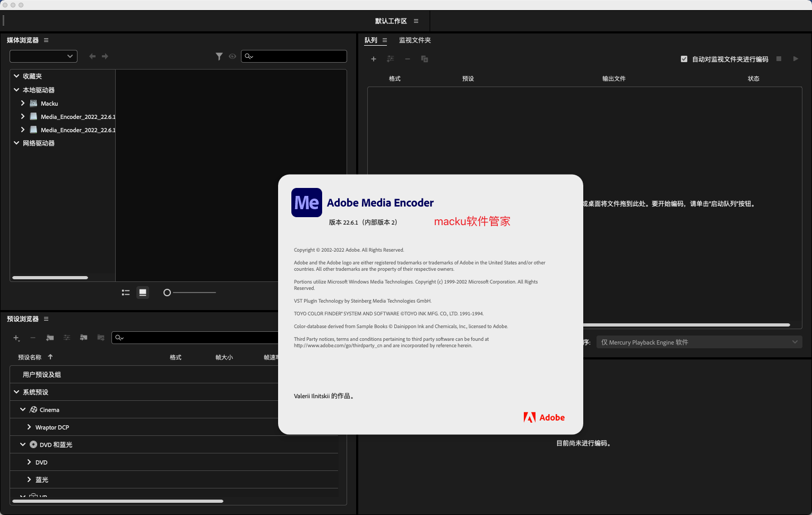
Task: Expand the DVD preset subgroup
Action: (29, 462)
